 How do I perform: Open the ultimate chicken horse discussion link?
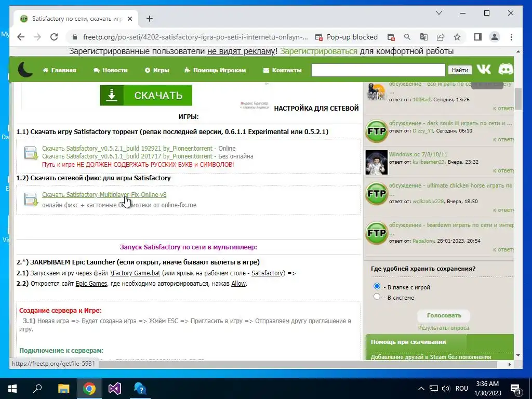[x=450, y=185]
